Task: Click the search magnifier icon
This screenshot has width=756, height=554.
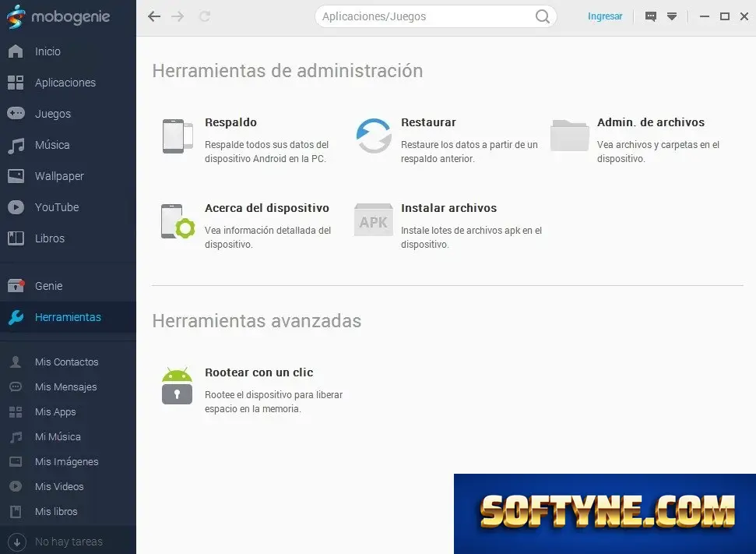Action: pos(543,16)
